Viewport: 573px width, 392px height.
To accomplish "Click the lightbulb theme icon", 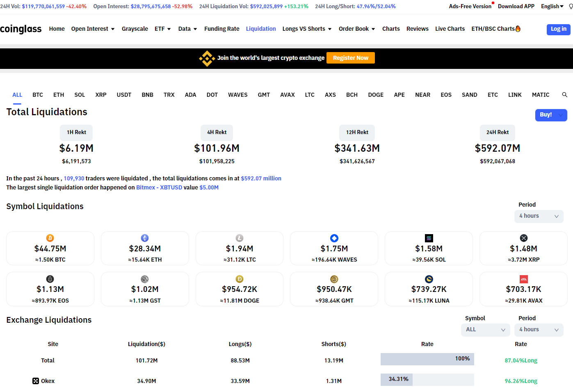I will (571, 7).
